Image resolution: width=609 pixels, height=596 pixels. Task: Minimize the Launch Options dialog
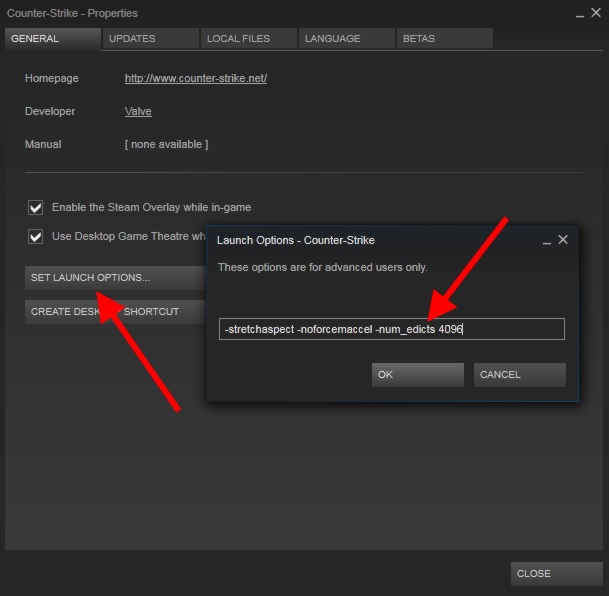click(x=547, y=240)
